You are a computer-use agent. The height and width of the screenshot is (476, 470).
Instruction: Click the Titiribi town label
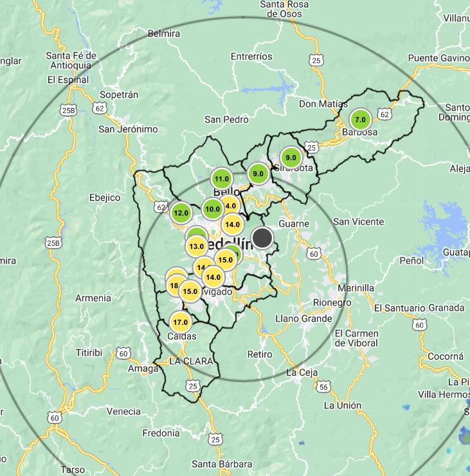click(x=89, y=353)
